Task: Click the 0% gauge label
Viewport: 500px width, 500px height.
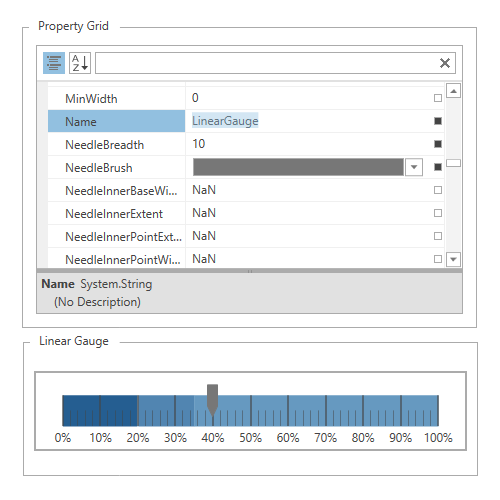Action: (63, 437)
